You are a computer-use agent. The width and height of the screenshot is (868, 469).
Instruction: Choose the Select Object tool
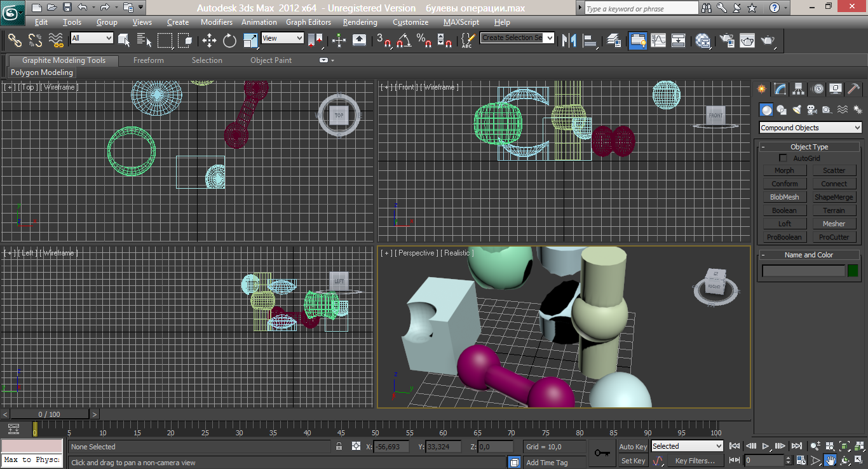[x=124, y=41]
